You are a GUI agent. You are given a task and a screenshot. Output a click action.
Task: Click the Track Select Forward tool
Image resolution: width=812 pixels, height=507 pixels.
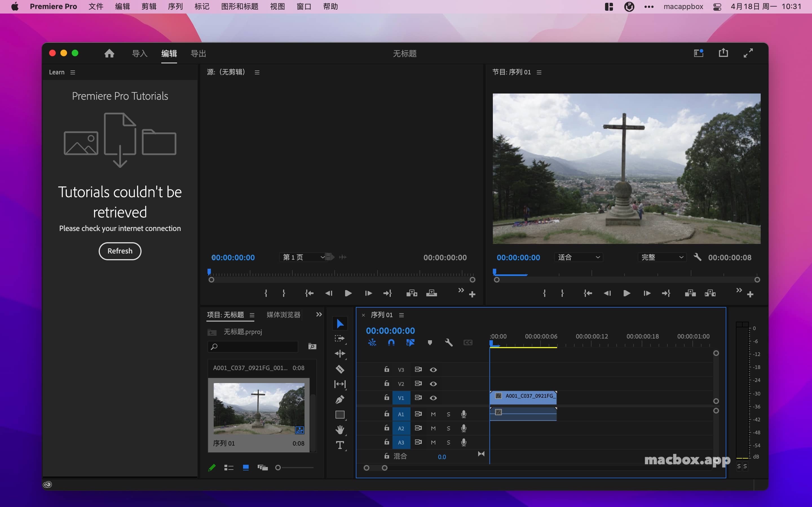point(339,338)
